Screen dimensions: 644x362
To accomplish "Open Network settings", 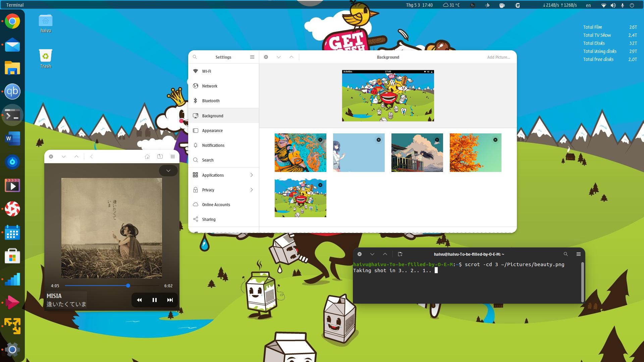I will tap(224, 86).
